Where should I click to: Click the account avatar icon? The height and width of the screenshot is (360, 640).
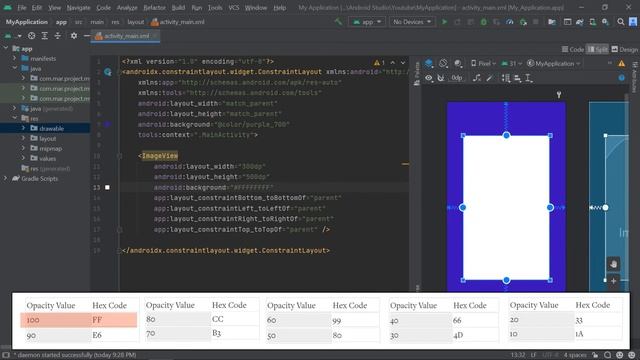pos(633,22)
